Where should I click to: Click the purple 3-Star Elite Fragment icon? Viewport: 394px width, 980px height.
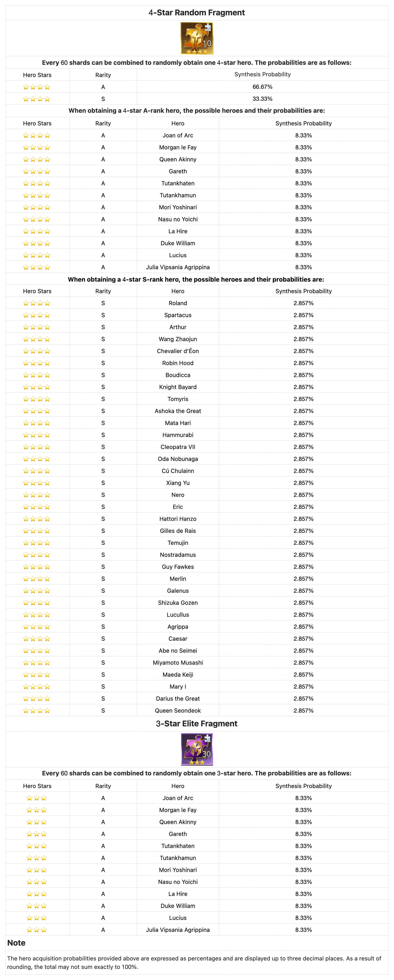(197, 749)
